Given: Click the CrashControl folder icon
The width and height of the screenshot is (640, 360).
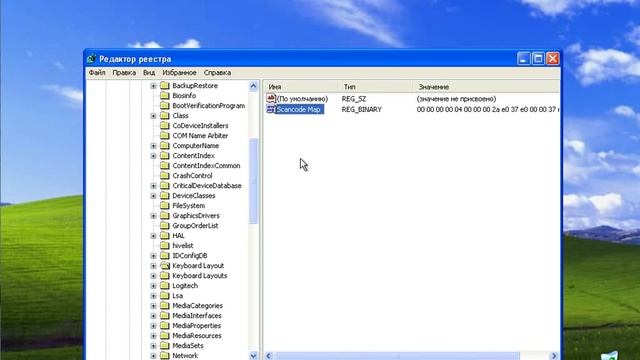Looking at the screenshot, I should (165, 176).
